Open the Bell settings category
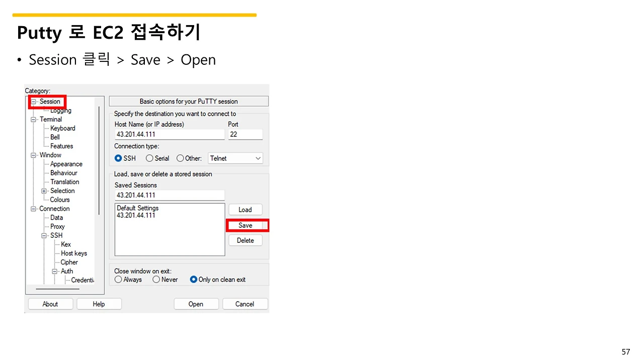This screenshot has height=362, width=644. point(55,137)
